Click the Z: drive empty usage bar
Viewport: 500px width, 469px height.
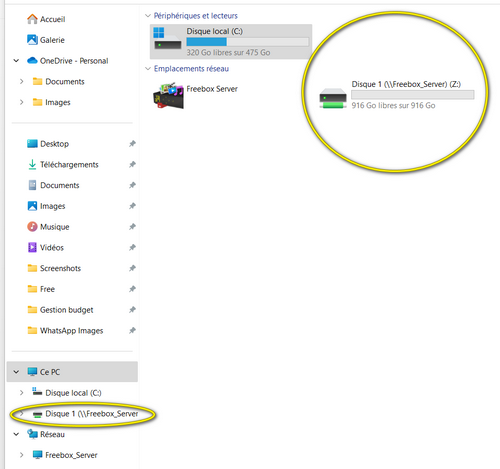pos(413,95)
